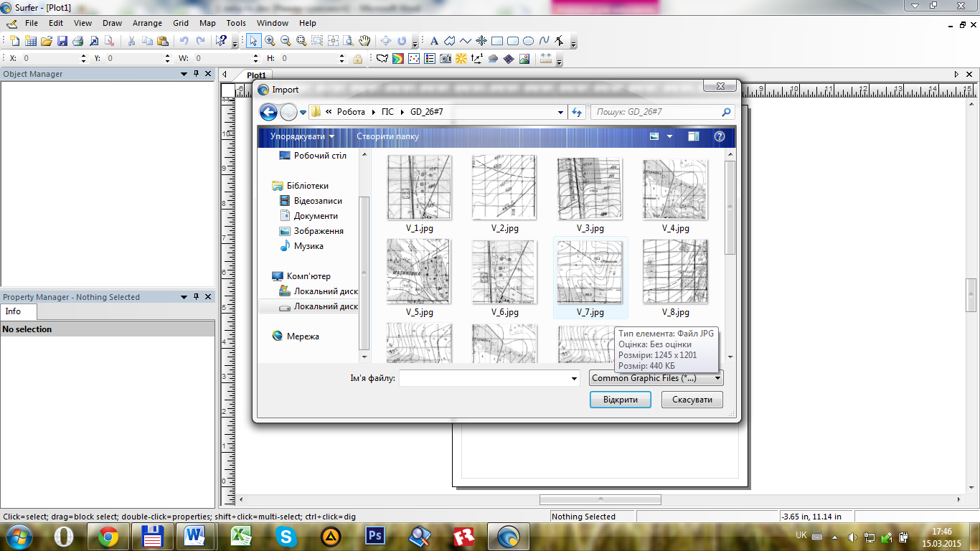The width and height of the screenshot is (980, 551).
Task: Click the Export icon in toolbar
Action: (109, 41)
